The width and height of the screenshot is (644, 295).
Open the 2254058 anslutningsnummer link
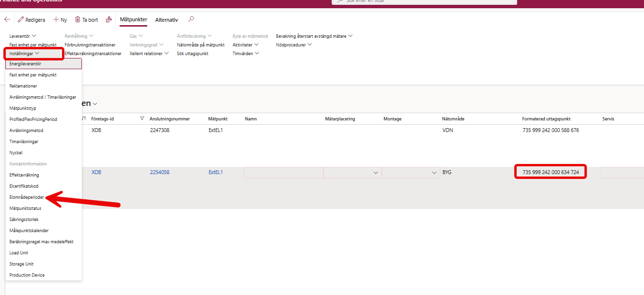pos(159,172)
